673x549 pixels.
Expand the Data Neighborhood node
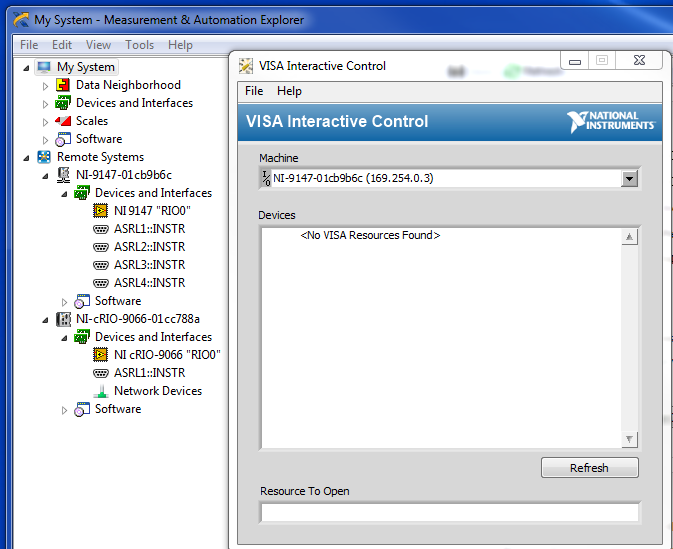(x=45, y=86)
